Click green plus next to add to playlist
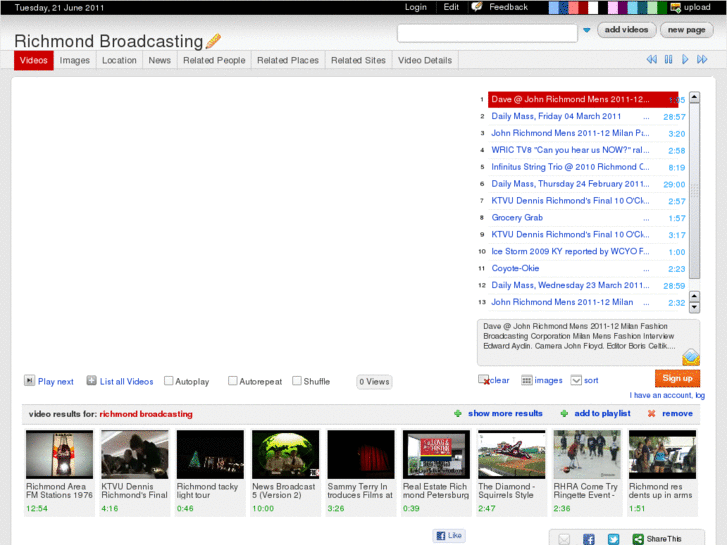727x545 pixels. click(x=564, y=413)
